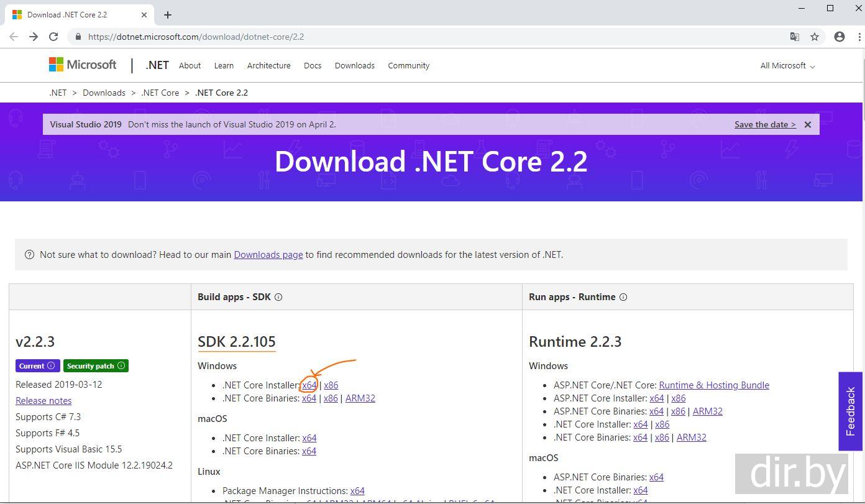The image size is (865, 504).
Task: Bookmark this page with the star icon
Action: (x=815, y=37)
